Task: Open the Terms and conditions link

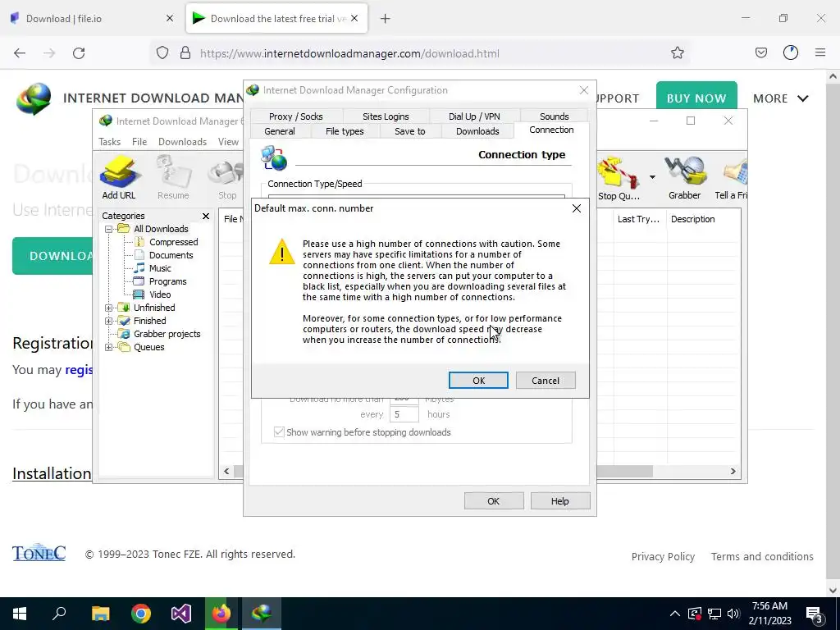Action: (x=762, y=557)
